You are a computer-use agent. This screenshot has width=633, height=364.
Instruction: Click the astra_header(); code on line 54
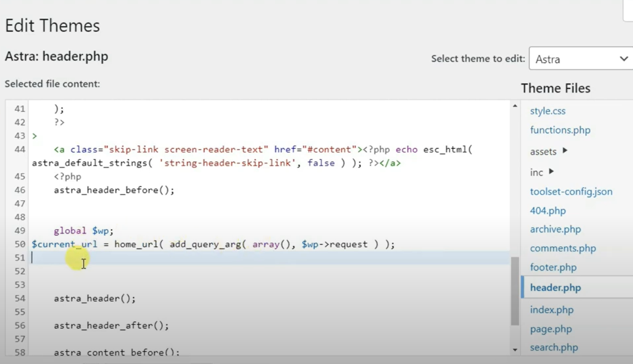point(95,299)
